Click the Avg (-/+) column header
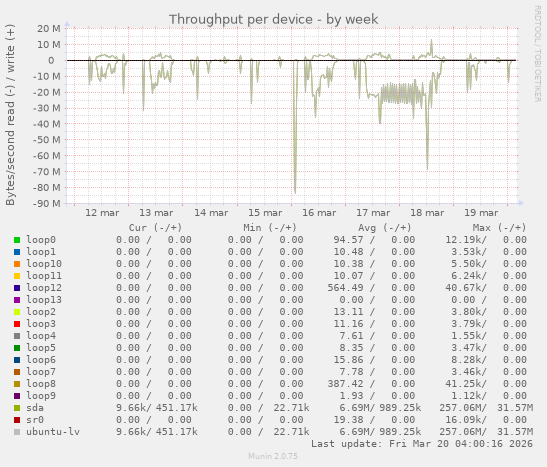 [385, 228]
